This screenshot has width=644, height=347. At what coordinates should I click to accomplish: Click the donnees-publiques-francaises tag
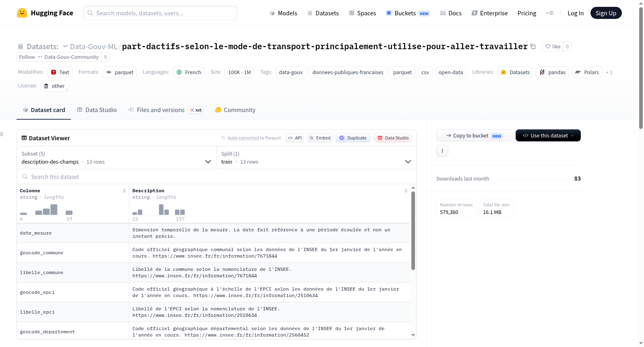click(x=348, y=72)
